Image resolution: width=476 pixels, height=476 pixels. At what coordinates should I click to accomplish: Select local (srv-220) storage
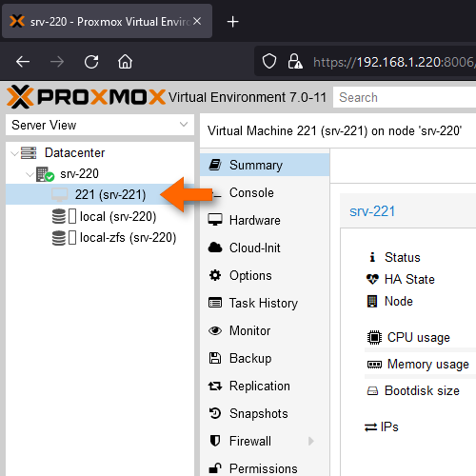[x=118, y=216]
